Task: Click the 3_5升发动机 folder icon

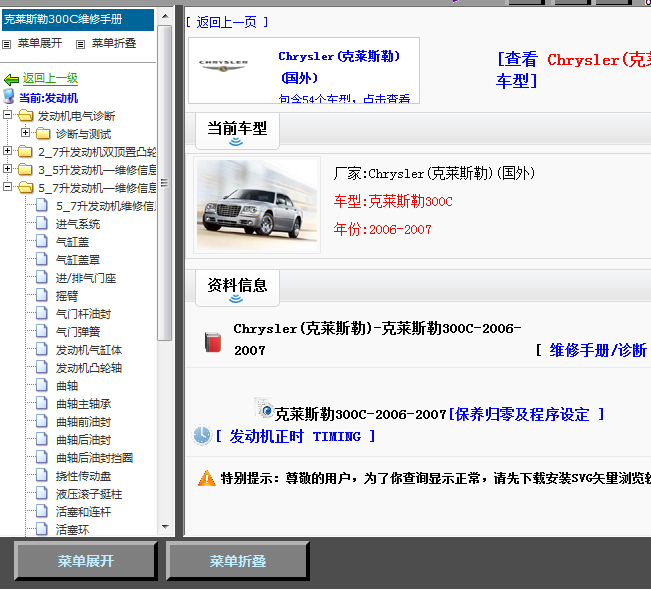Action: click(x=25, y=169)
